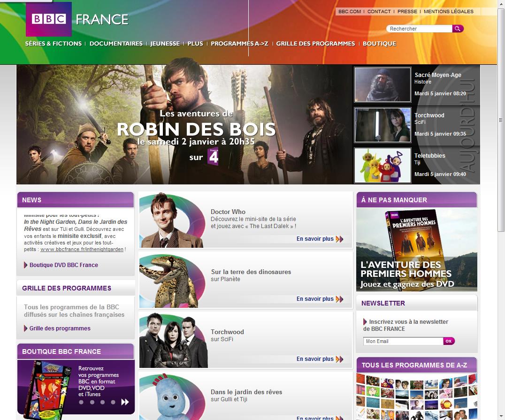Click Dans le jardin des rêves title

[x=246, y=392]
